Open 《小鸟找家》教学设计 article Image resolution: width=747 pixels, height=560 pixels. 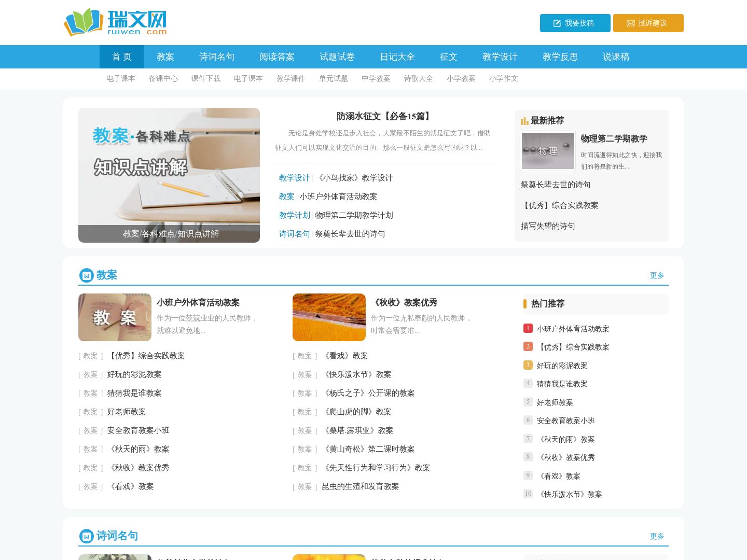pyautogui.click(x=354, y=178)
